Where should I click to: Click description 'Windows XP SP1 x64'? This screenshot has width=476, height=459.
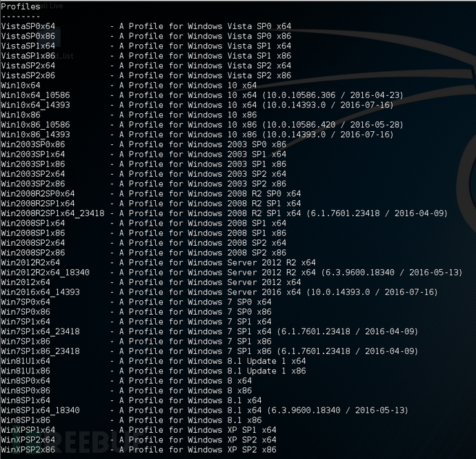point(232,430)
